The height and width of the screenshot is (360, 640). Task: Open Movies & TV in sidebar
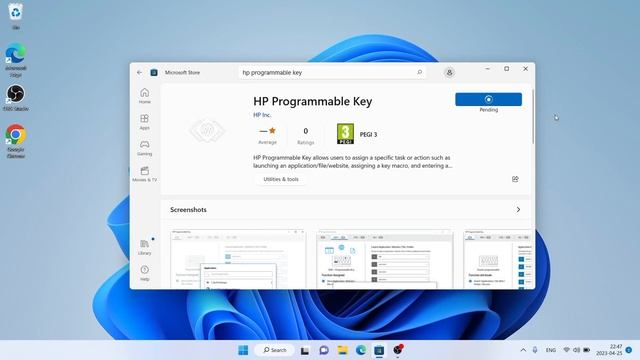click(144, 174)
